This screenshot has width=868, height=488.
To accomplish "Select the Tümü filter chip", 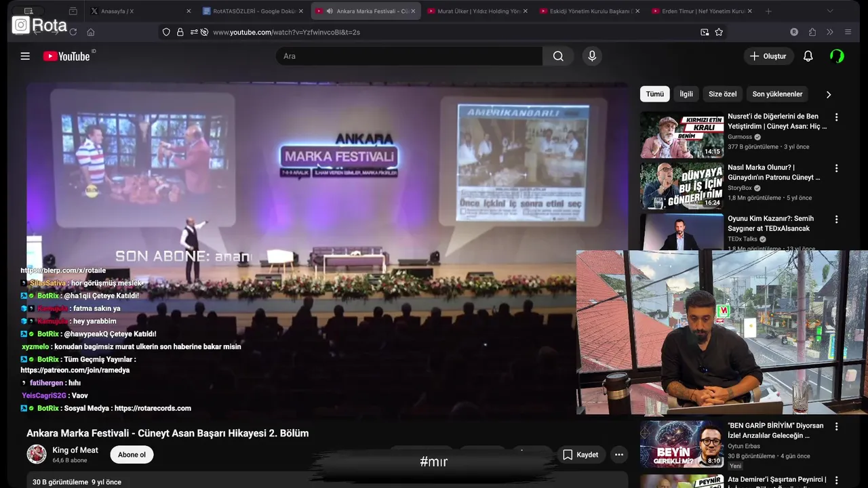I will pyautogui.click(x=655, y=94).
